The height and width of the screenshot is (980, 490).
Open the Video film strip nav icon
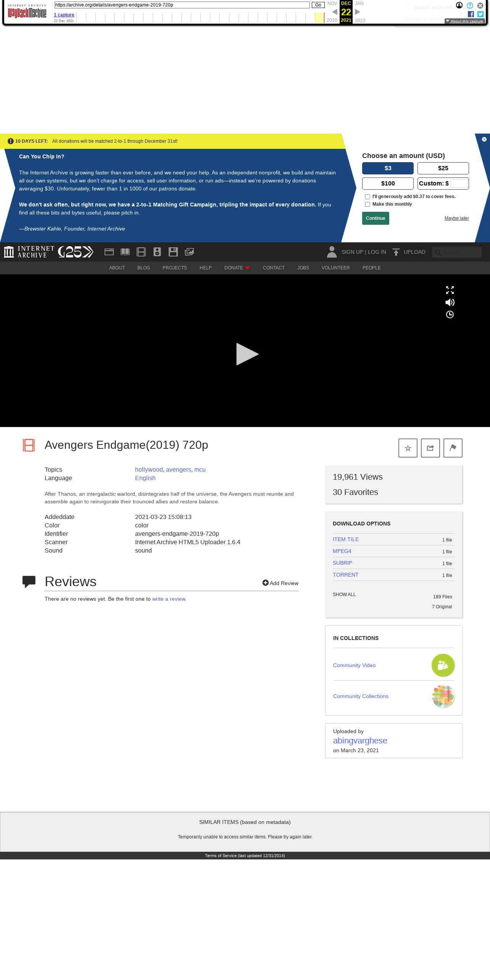[141, 252]
